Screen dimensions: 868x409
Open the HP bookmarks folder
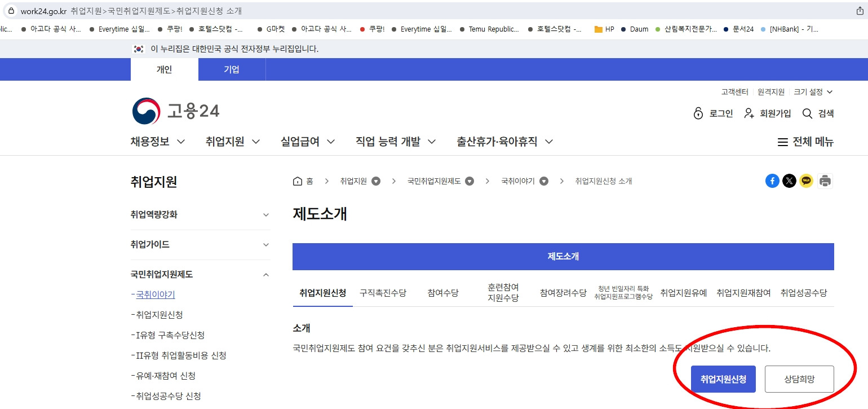[604, 29]
